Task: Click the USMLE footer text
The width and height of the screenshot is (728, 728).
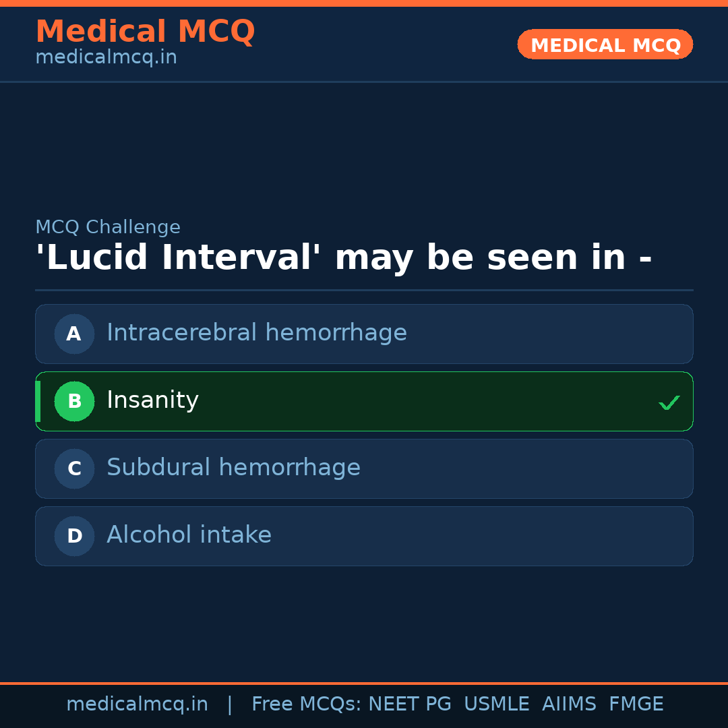Action: (x=497, y=704)
